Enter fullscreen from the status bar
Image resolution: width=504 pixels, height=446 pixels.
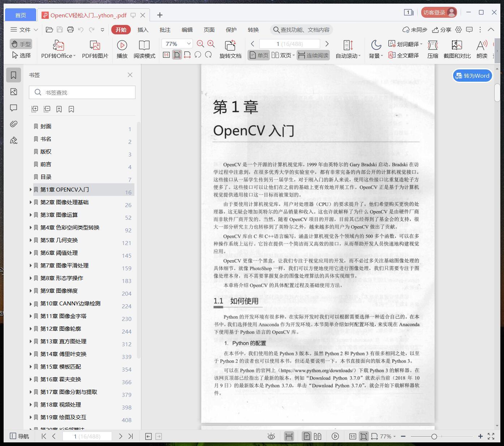pyautogui.click(x=491, y=436)
